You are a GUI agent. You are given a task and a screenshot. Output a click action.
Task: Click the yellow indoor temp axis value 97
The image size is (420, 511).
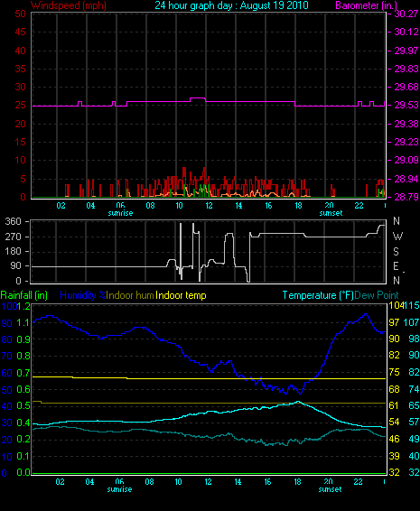tap(394, 322)
